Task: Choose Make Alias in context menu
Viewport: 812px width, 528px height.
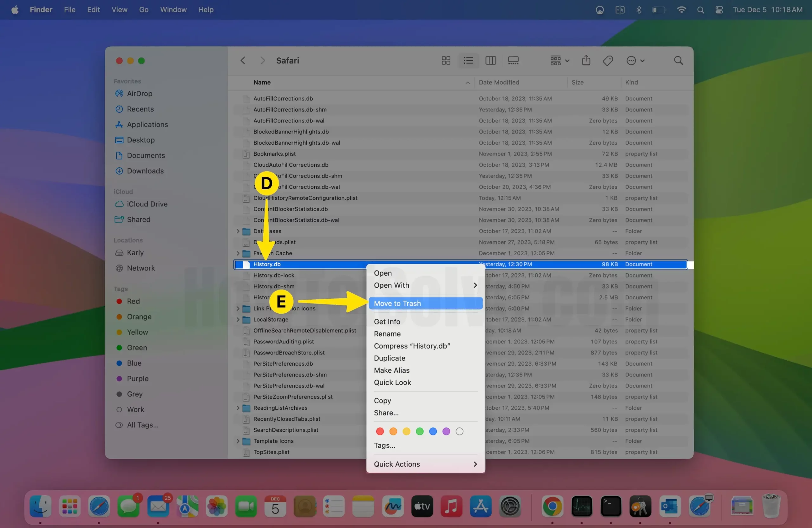Action: click(425, 370)
